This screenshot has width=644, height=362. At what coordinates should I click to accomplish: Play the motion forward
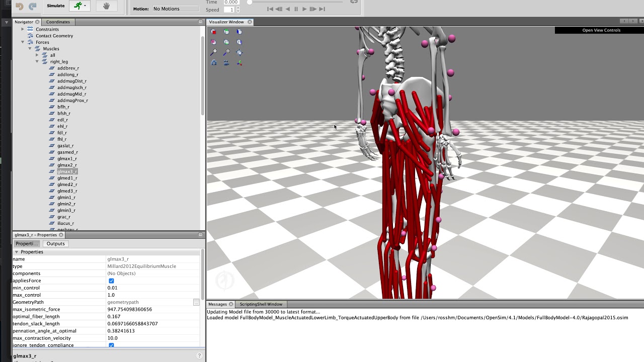[304, 9]
